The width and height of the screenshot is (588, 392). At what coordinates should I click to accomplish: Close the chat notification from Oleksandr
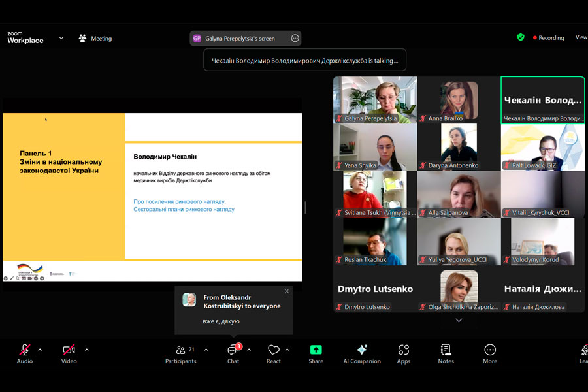pyautogui.click(x=287, y=291)
